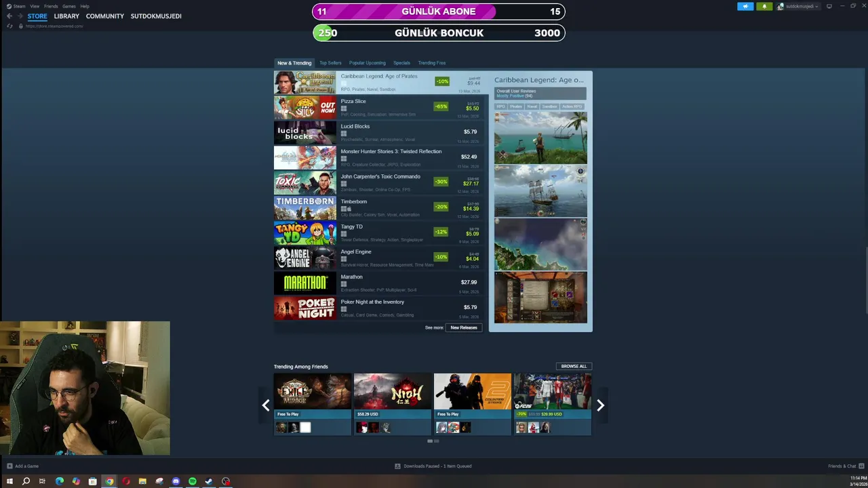Open Task View on the taskbar
Image resolution: width=868 pixels, height=488 pixels.
[42, 481]
